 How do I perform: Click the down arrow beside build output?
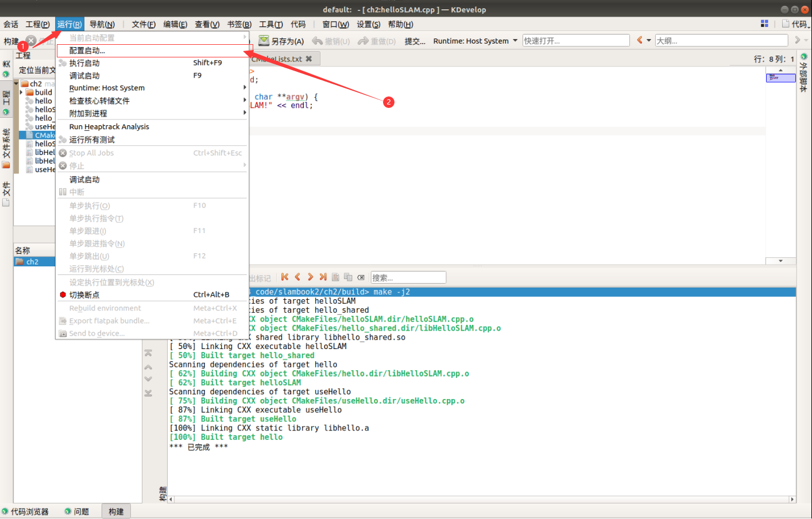[148, 379]
